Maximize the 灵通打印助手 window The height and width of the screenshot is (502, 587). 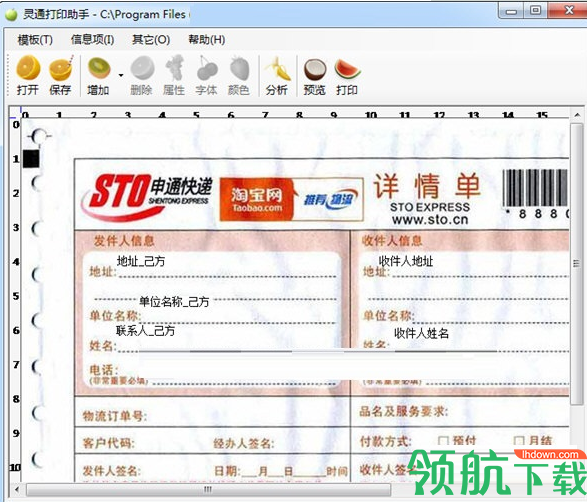tap(536, 11)
